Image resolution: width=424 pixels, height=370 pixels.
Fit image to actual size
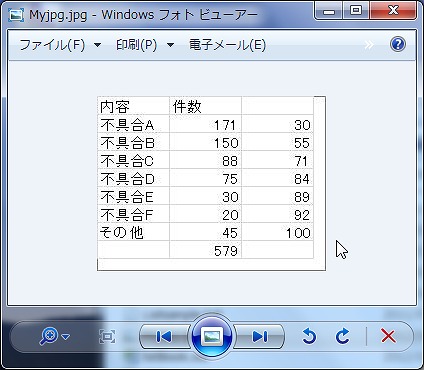[x=107, y=336]
